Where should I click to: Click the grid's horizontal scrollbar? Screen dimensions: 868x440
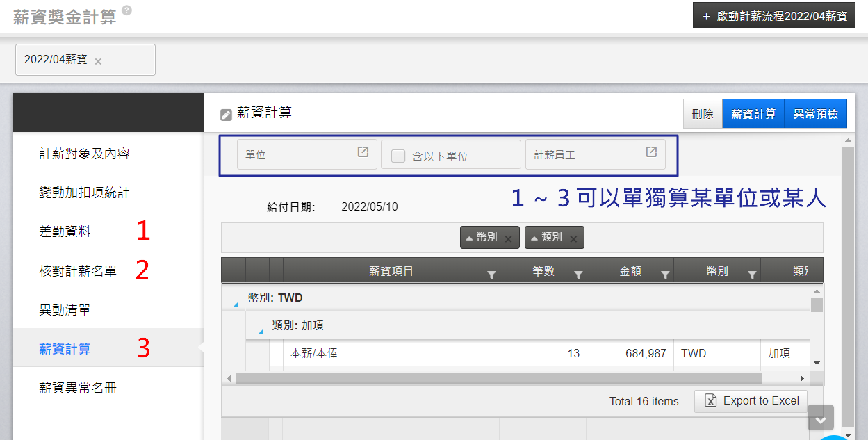tap(498, 378)
